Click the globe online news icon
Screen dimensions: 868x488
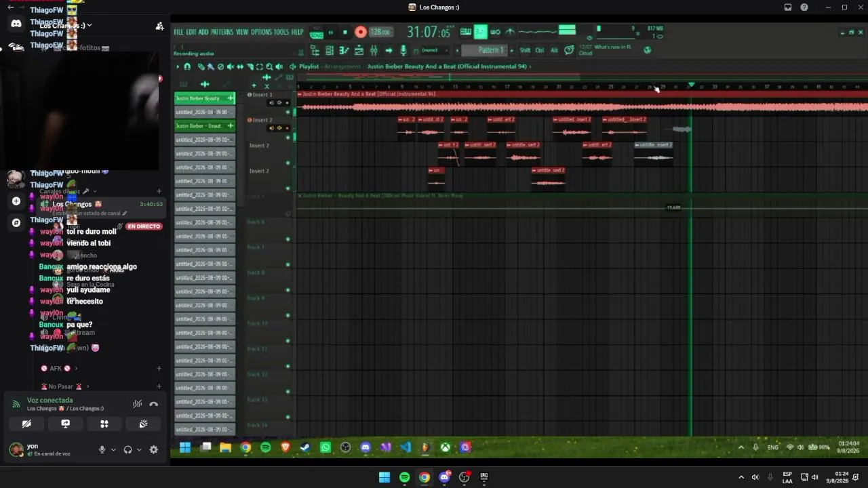648,49
